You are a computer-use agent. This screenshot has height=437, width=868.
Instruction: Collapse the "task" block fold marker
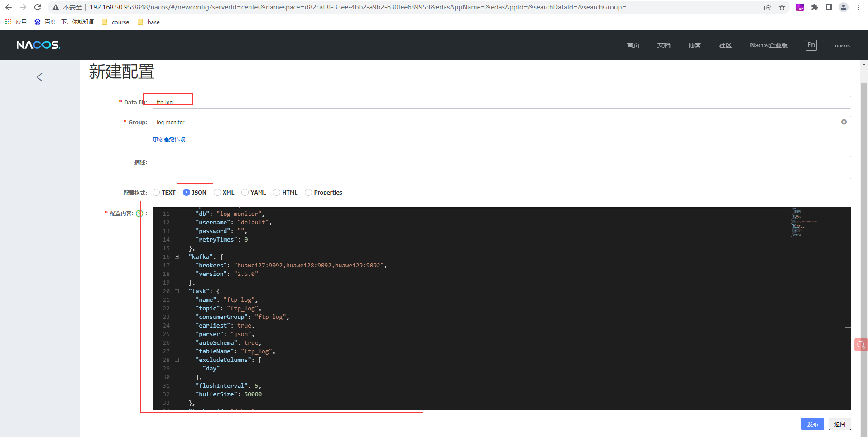coord(177,291)
